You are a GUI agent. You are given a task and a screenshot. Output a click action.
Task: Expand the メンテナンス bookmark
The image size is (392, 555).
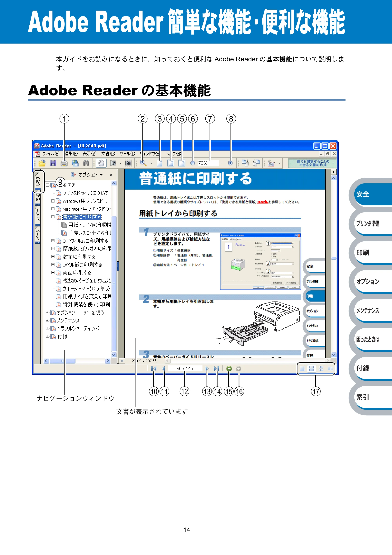pyautogui.click(x=47, y=320)
